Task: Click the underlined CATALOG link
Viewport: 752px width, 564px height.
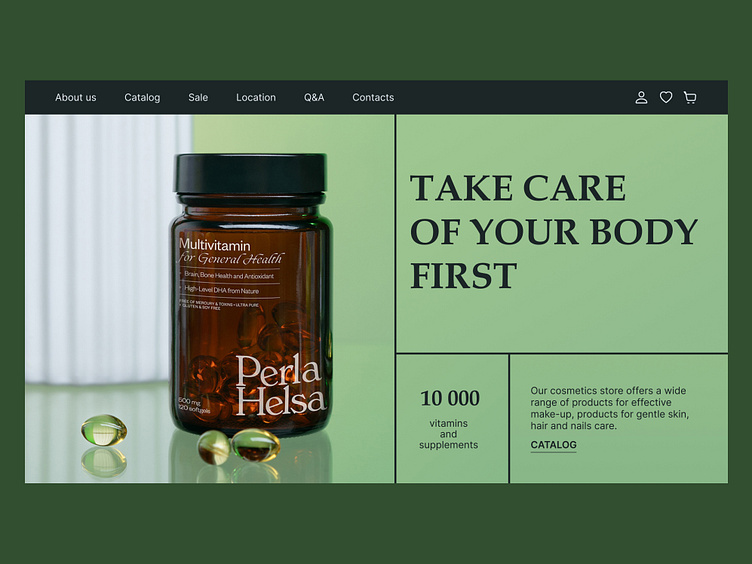Action: pyautogui.click(x=553, y=445)
